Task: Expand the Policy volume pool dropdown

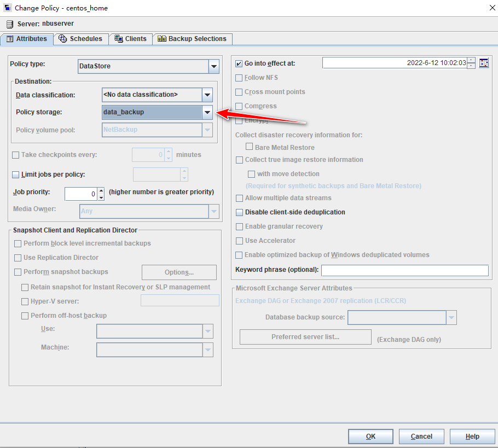Action: coord(207,130)
